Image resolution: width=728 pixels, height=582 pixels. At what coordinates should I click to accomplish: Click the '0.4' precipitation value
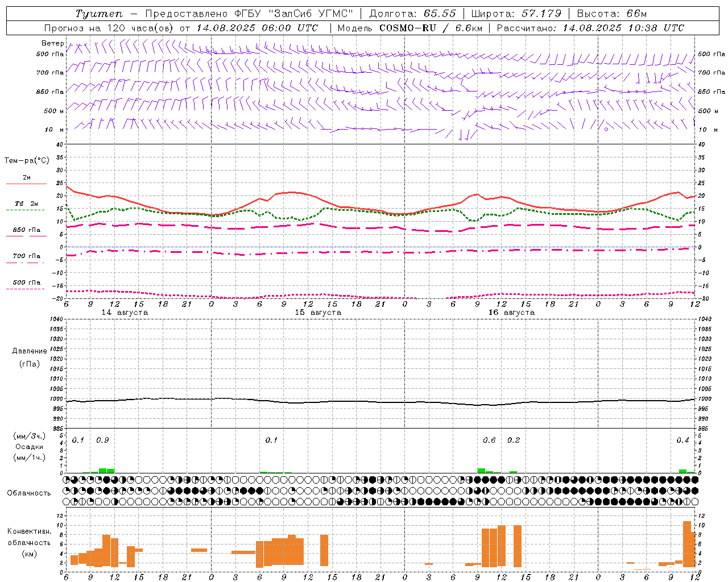(682, 440)
